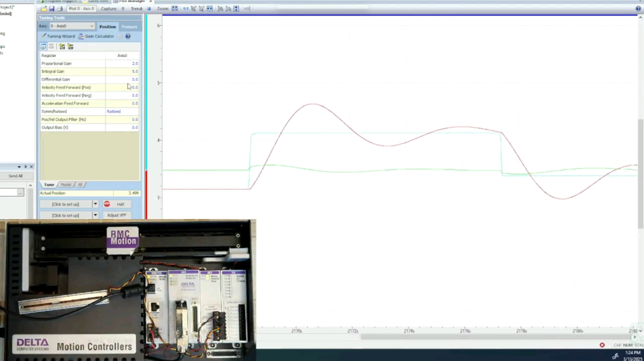The width and height of the screenshot is (644, 361).
Task: Launch the Tuning Wizard
Action: [x=58, y=36]
